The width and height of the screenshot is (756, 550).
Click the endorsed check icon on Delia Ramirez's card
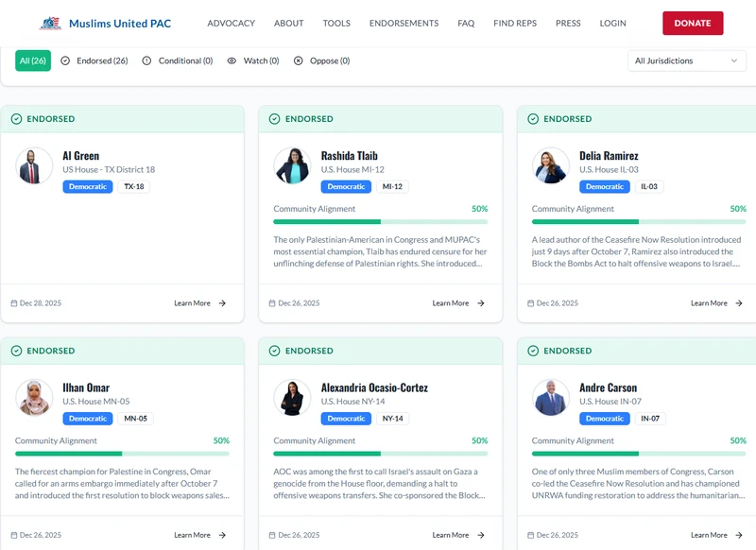tap(533, 119)
